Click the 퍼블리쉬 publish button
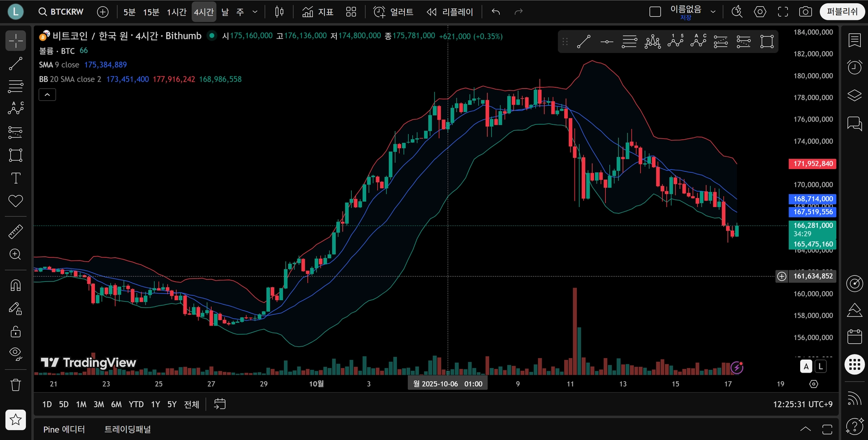 coord(842,12)
